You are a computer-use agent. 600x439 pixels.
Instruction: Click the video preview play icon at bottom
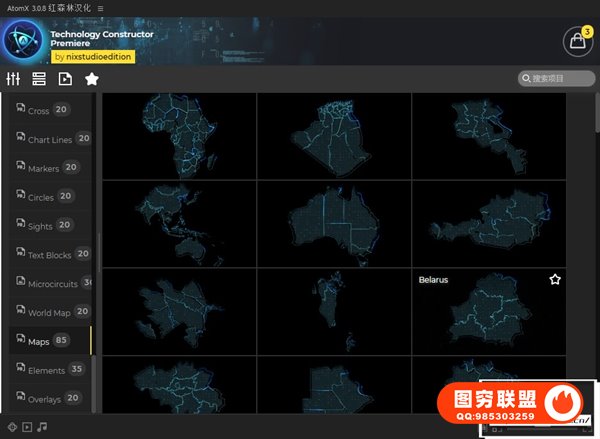coord(27,427)
